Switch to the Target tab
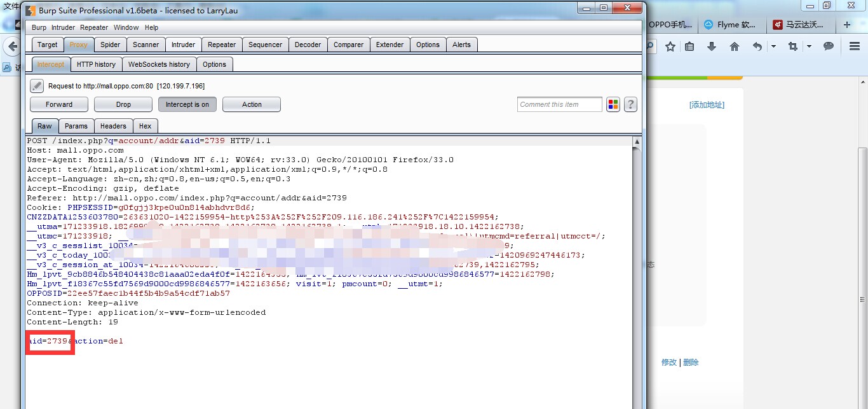This screenshot has width=868, height=409. 47,45
